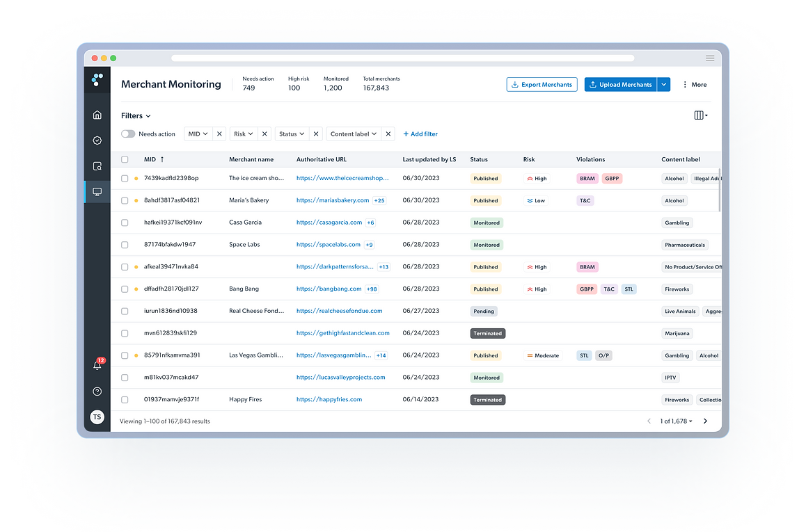Sort the MID column by its arrow
806x532 pixels.
[x=163, y=159]
